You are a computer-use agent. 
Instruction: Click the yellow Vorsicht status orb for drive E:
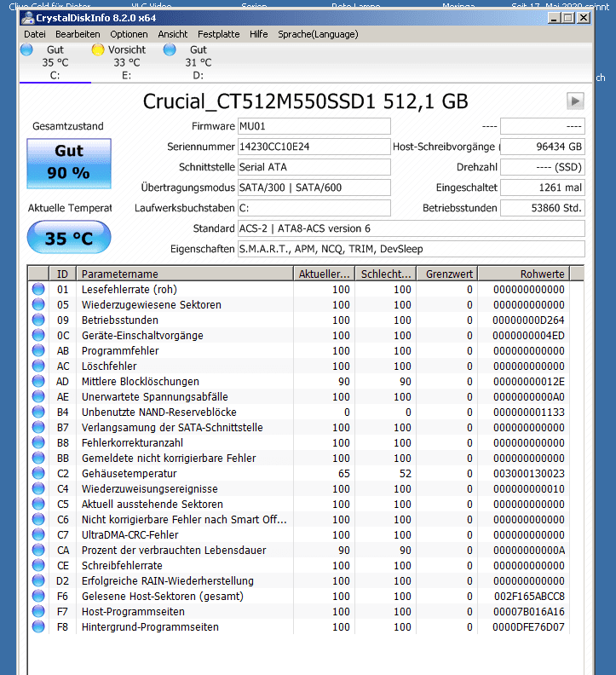click(x=98, y=50)
